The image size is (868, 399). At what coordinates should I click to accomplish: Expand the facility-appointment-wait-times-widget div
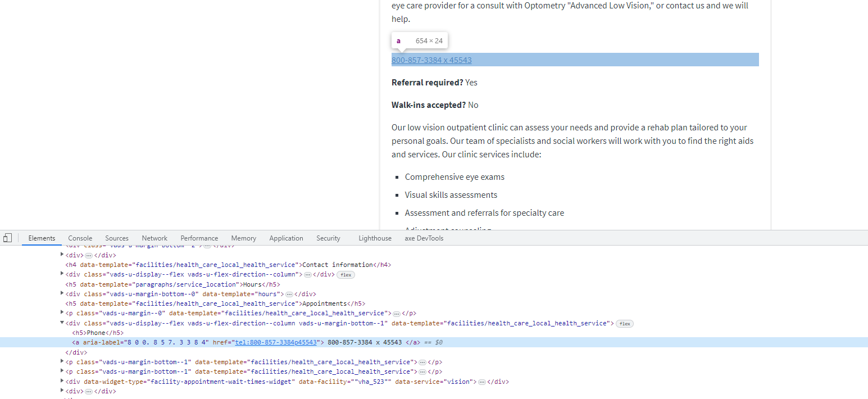pos(62,382)
